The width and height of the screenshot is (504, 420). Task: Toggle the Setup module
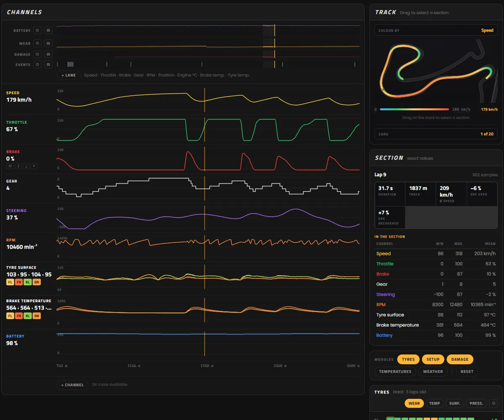click(x=433, y=360)
